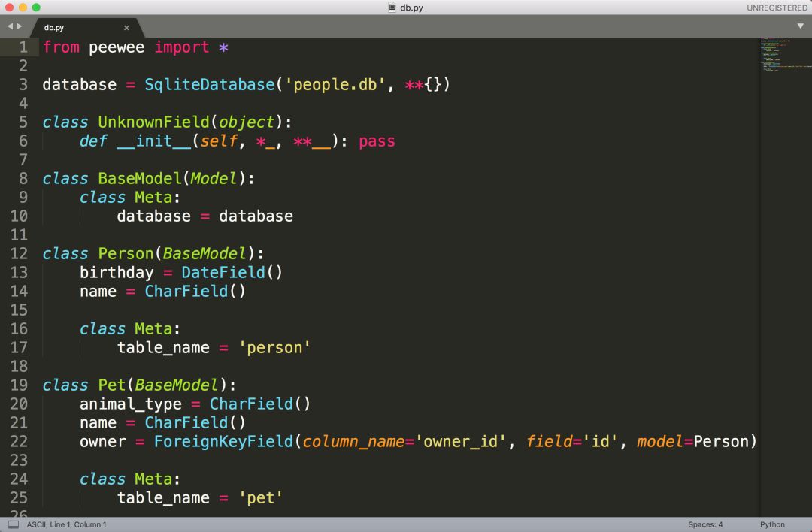Screen dimensions: 812x532
Task: Click the 'people.db' string on line 3
Action: point(335,84)
